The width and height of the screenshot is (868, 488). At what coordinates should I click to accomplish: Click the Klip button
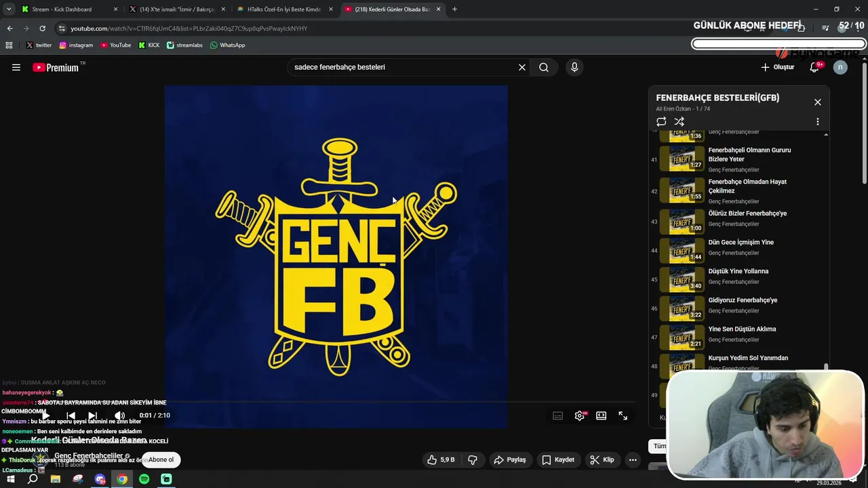602,460
